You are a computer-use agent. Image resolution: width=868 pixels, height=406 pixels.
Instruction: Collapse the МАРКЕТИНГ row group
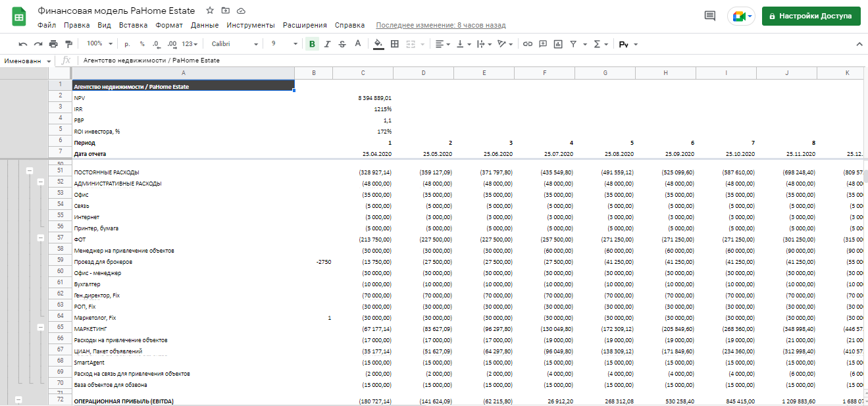click(40, 327)
